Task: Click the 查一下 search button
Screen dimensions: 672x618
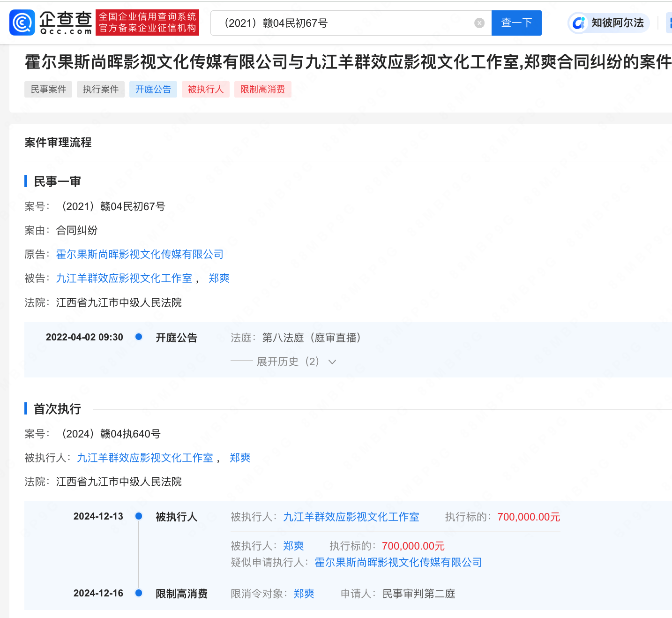Action: coord(516,23)
